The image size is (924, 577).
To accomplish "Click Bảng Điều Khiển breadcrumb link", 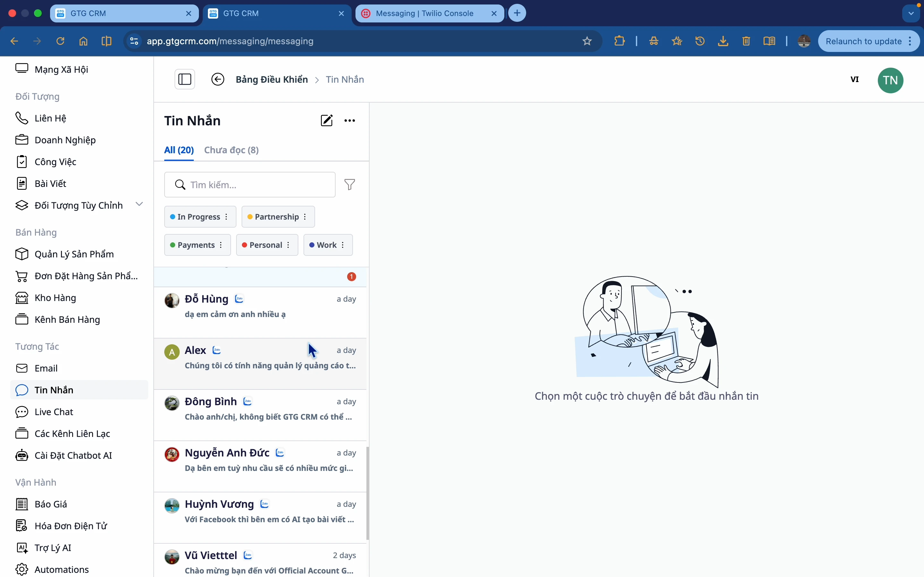I will click(x=271, y=79).
